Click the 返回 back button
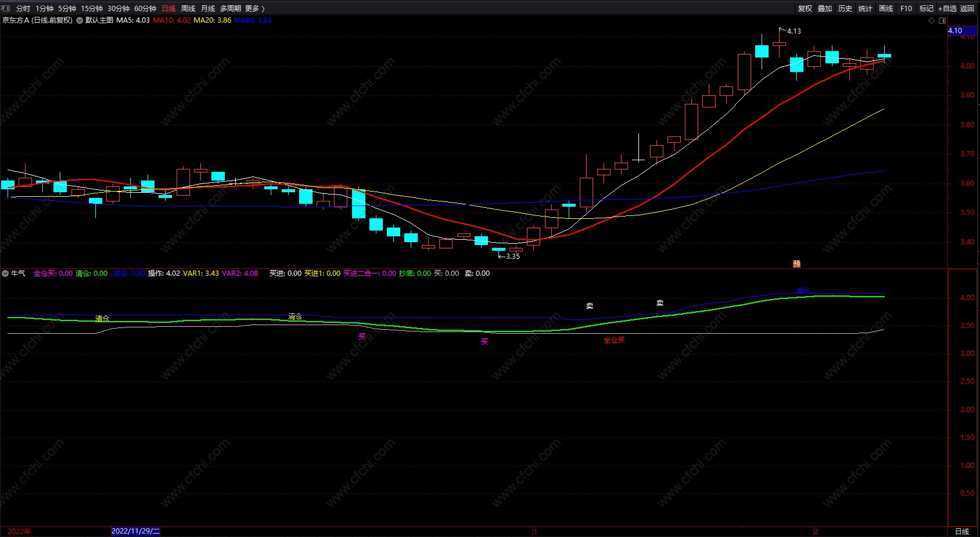 (x=967, y=9)
